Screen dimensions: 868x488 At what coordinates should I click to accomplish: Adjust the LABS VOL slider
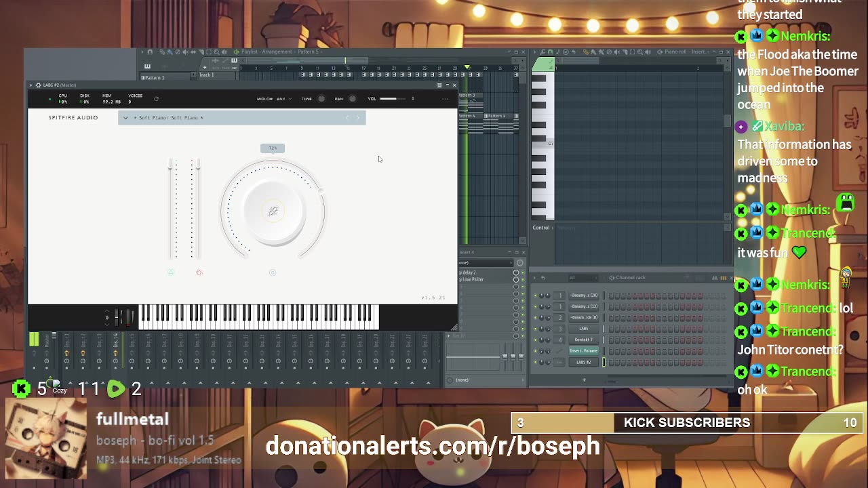392,99
